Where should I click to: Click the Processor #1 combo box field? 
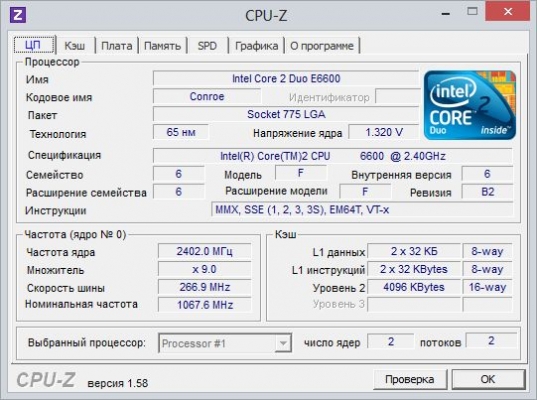[x=225, y=343]
